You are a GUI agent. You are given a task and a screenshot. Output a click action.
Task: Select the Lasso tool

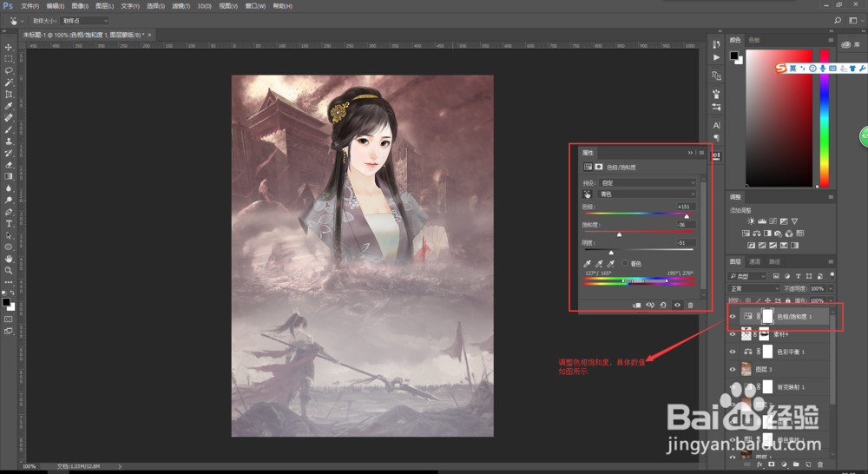coord(9,70)
